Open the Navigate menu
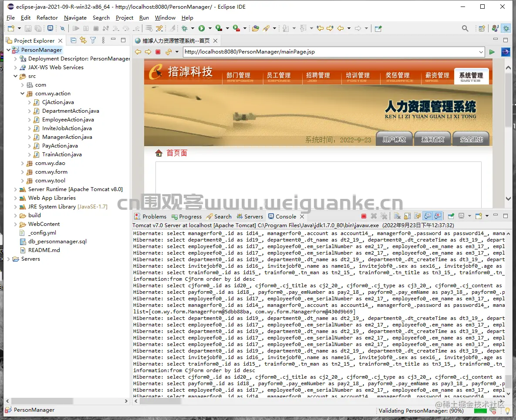The height and width of the screenshot is (420, 516). click(75, 18)
